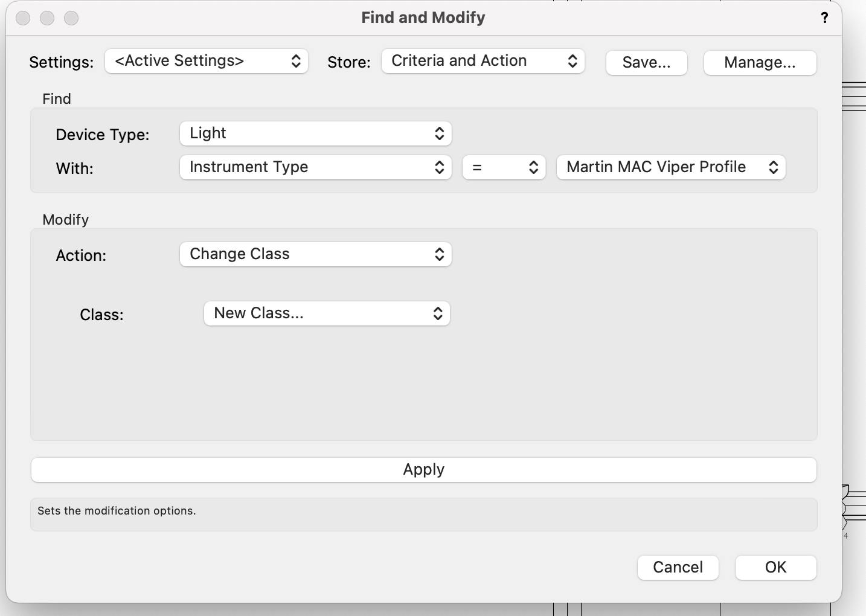This screenshot has height=616, width=866.
Task: Open the Store dropdown showing Criteria and Action
Action: click(483, 61)
